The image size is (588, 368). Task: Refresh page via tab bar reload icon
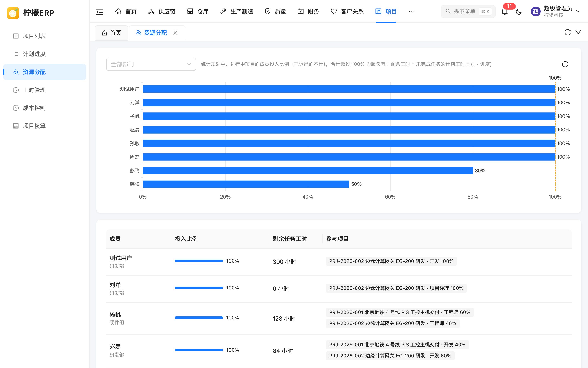[x=567, y=32]
